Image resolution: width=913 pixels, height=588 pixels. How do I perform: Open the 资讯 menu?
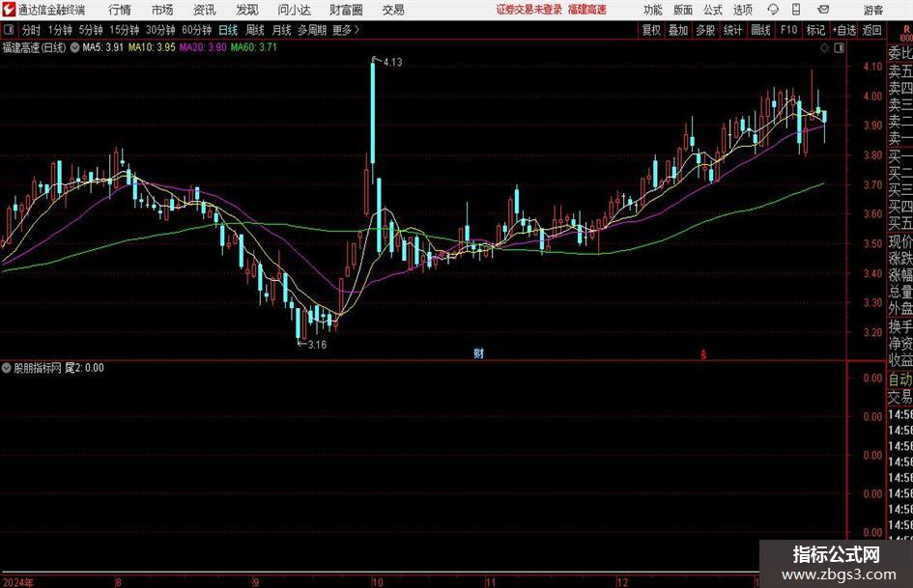coord(205,10)
